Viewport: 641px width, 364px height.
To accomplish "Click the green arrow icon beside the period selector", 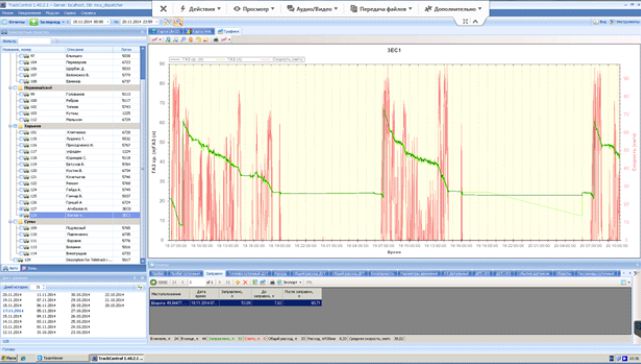I will 34,22.
